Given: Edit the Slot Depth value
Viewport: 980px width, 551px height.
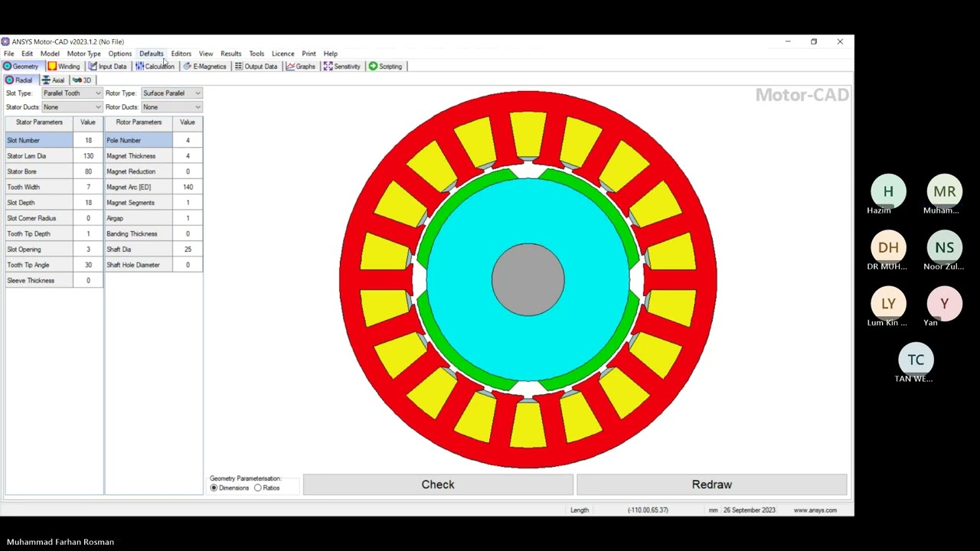Looking at the screenshot, I should [88, 203].
